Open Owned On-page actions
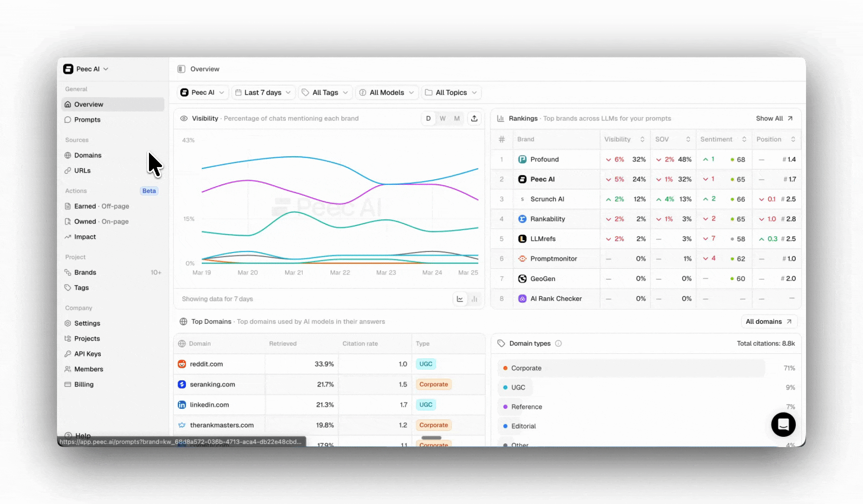 pos(113,222)
